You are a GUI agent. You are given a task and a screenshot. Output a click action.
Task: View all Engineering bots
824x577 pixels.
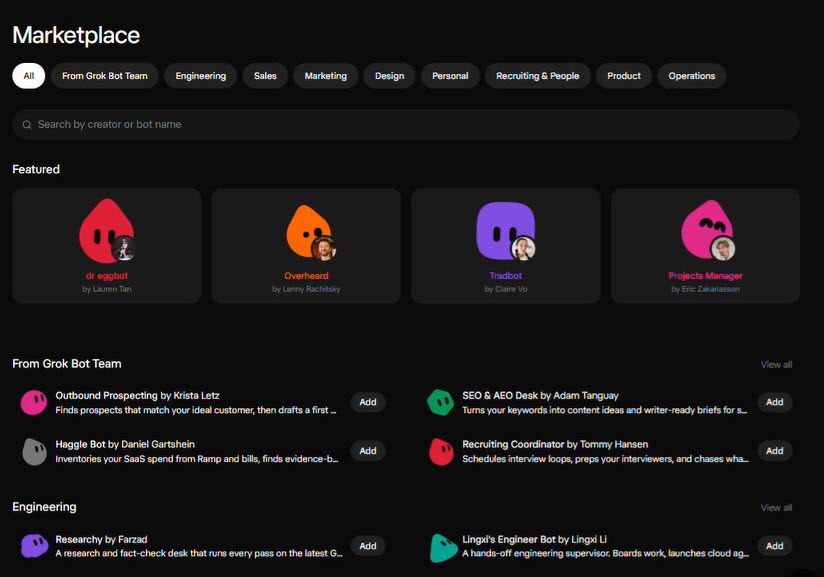(776, 508)
